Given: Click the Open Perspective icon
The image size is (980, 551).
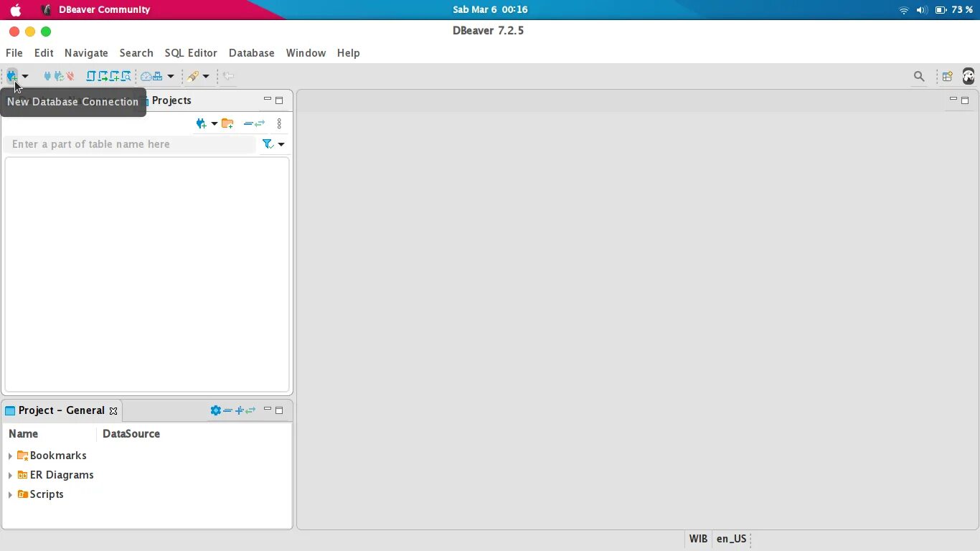Looking at the screenshot, I should point(947,76).
